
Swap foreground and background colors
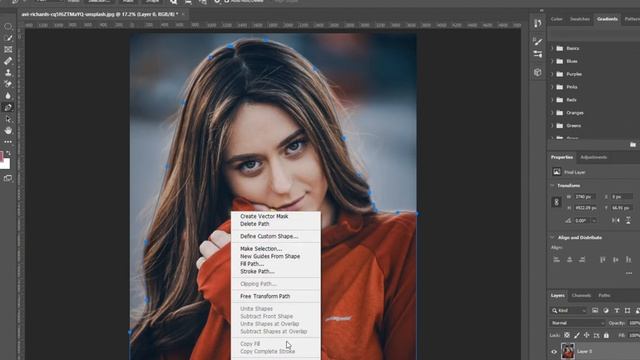pos(9,153)
